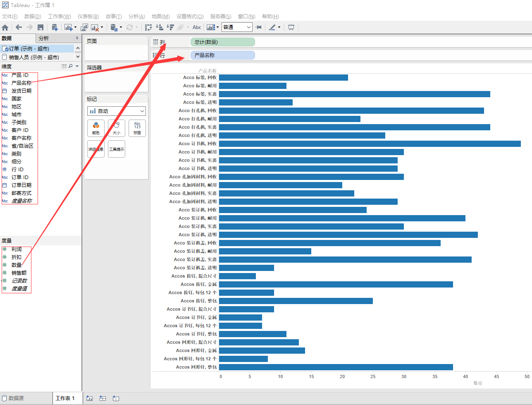Open the Tooltip (工具提示) mark card button

117,149
